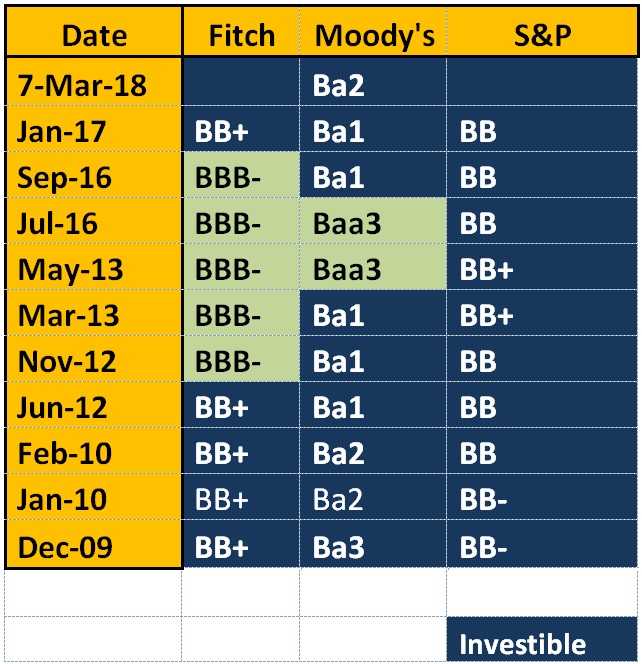Screen dimensions: 642x664
Task: Click the Date column header
Action: [94, 31]
